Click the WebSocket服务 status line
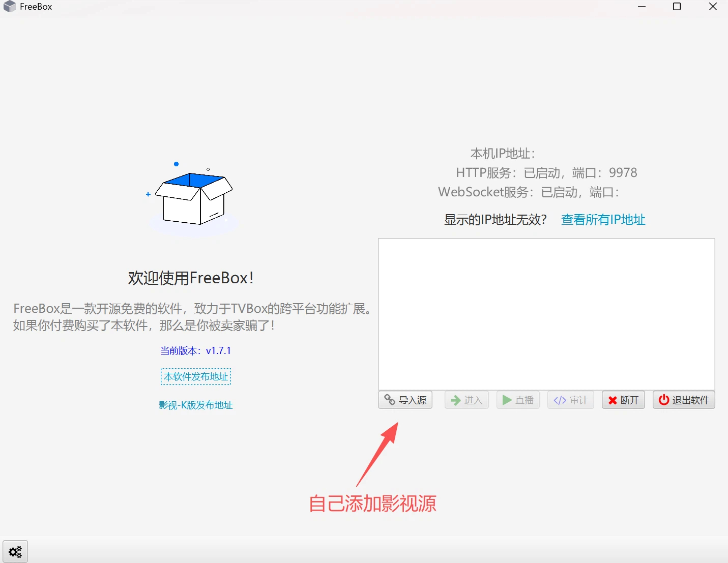The width and height of the screenshot is (728, 563). (x=529, y=192)
